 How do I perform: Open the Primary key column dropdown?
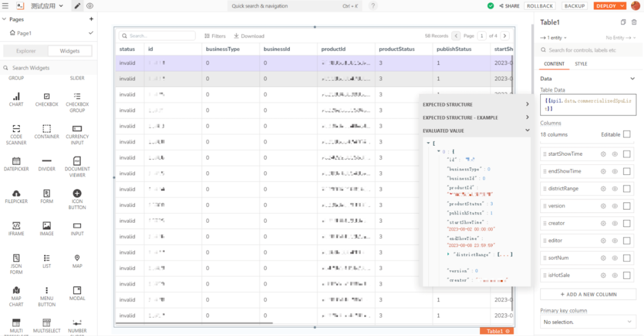(x=588, y=322)
